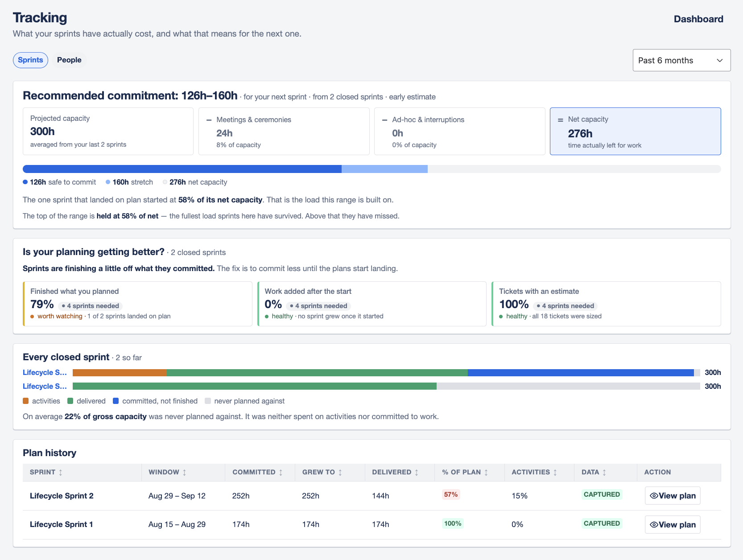Go to Dashboard
This screenshot has height=560, width=743.
click(698, 19)
